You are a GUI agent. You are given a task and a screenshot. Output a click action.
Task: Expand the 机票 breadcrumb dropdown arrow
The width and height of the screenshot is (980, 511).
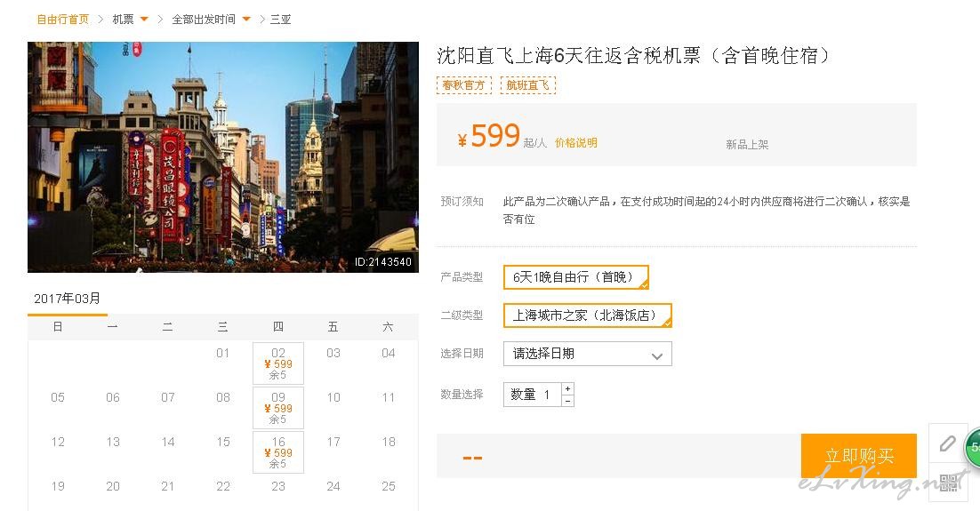click(144, 20)
